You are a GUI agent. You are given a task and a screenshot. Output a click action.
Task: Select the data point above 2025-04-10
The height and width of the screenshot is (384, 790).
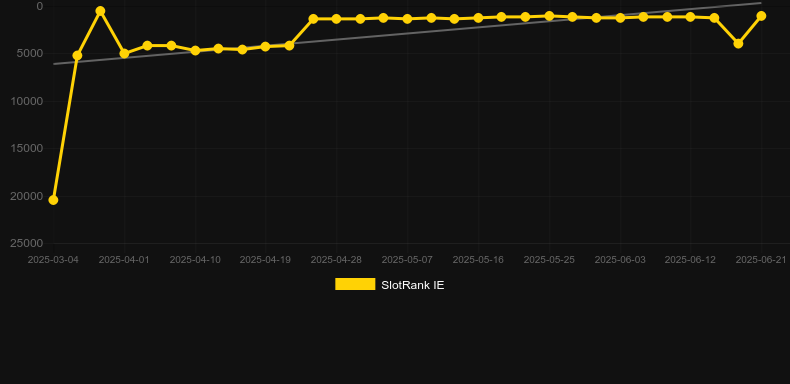(x=195, y=50)
